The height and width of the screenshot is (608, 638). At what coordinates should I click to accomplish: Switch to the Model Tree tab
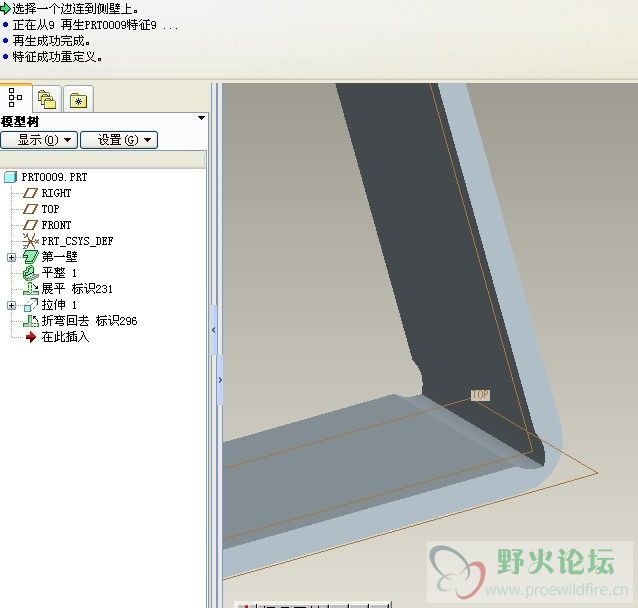point(15,98)
